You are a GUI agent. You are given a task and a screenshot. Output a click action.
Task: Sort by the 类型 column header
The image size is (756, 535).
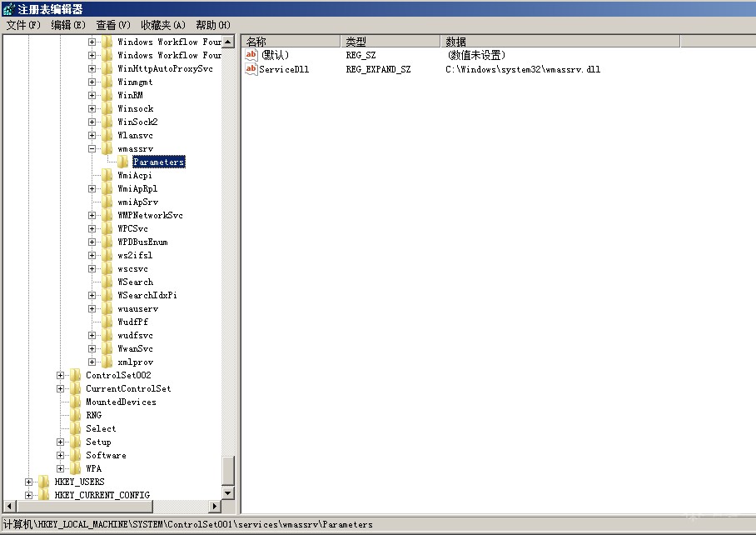390,42
